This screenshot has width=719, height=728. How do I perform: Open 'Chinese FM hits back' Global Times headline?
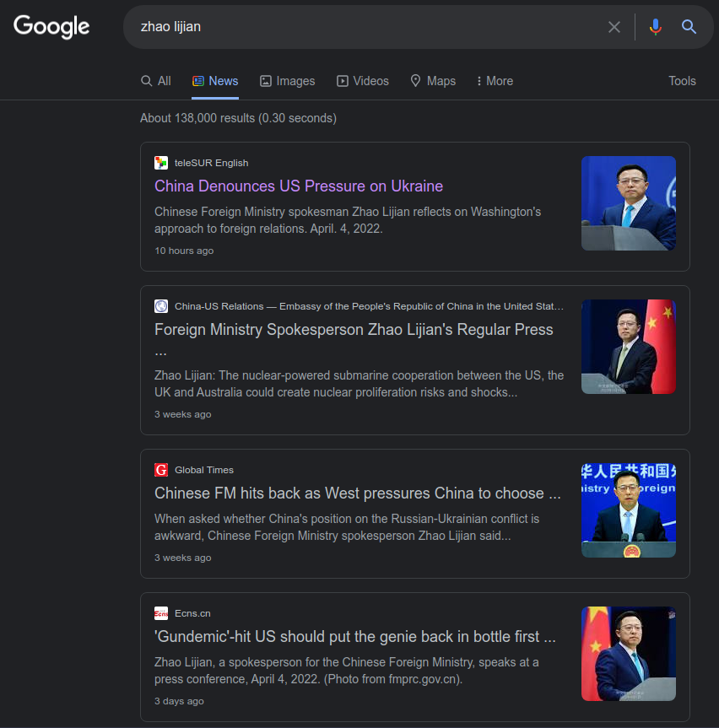(357, 493)
